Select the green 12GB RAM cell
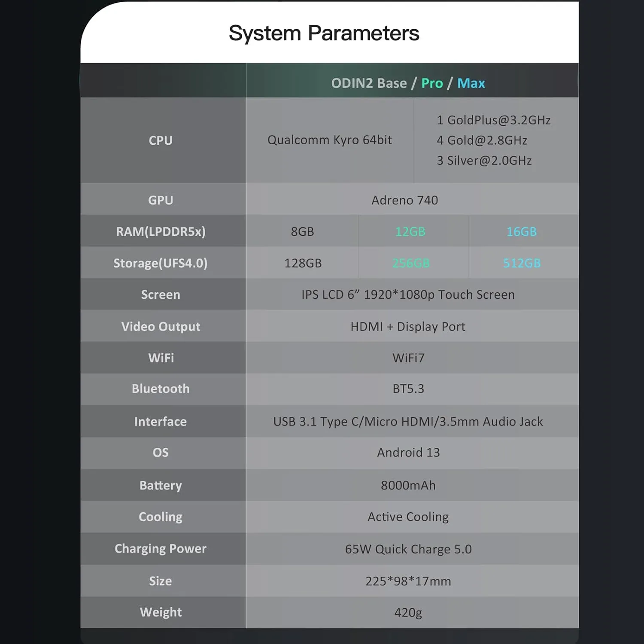Image resolution: width=644 pixels, height=644 pixels. pos(410,231)
